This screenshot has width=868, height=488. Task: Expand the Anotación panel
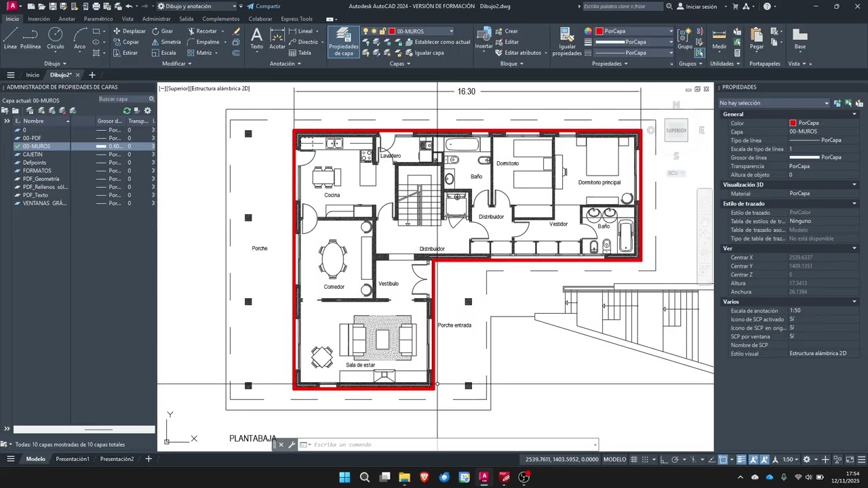(x=285, y=64)
